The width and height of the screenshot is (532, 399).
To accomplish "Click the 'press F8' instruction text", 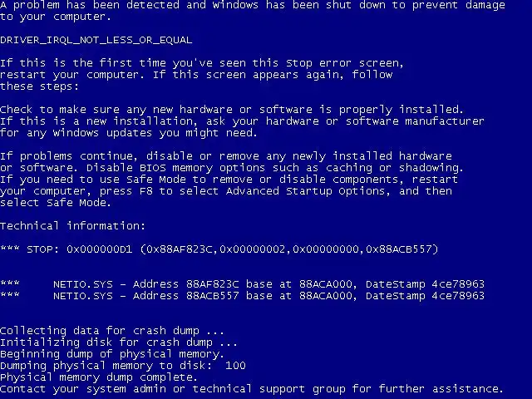I will pos(126,191).
